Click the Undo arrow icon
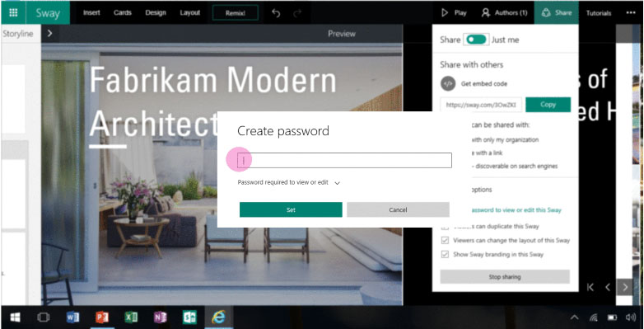 coord(276,13)
